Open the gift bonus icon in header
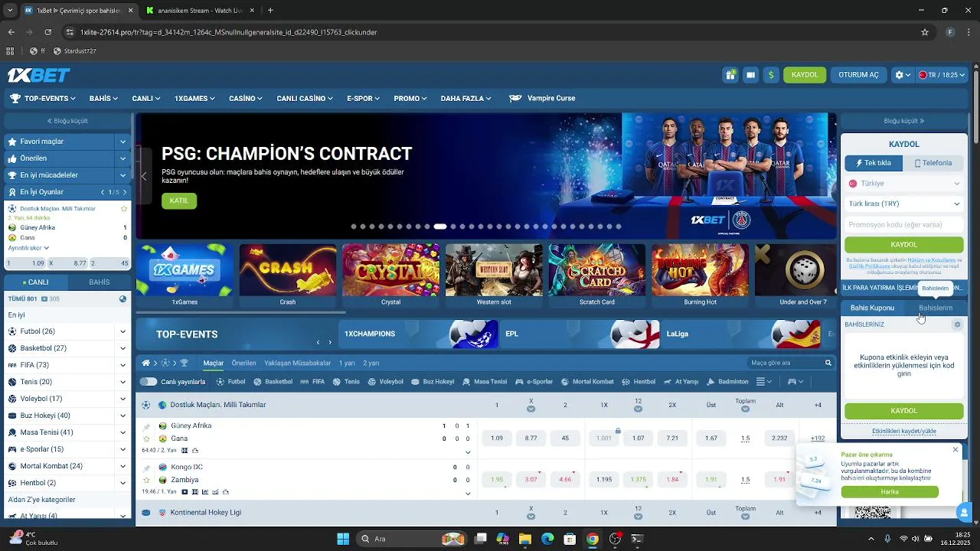Image resolution: width=980 pixels, height=551 pixels. click(x=730, y=75)
